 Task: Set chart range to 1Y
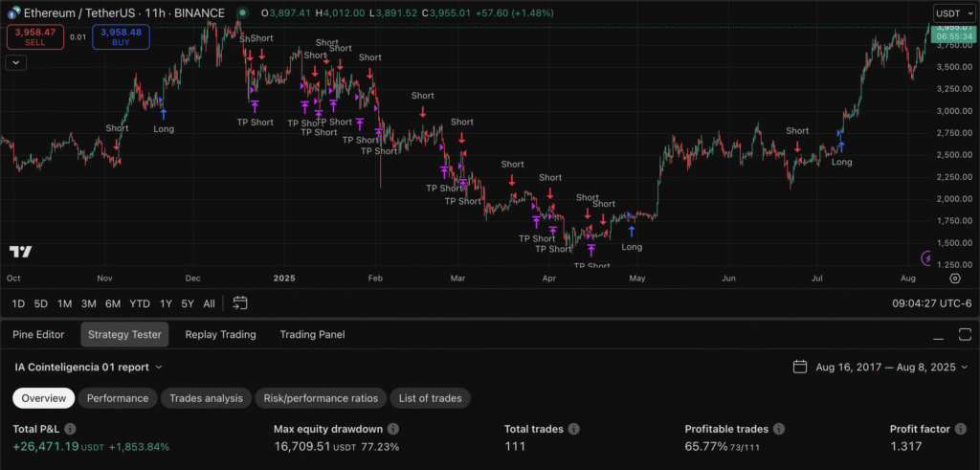pyautogui.click(x=166, y=303)
